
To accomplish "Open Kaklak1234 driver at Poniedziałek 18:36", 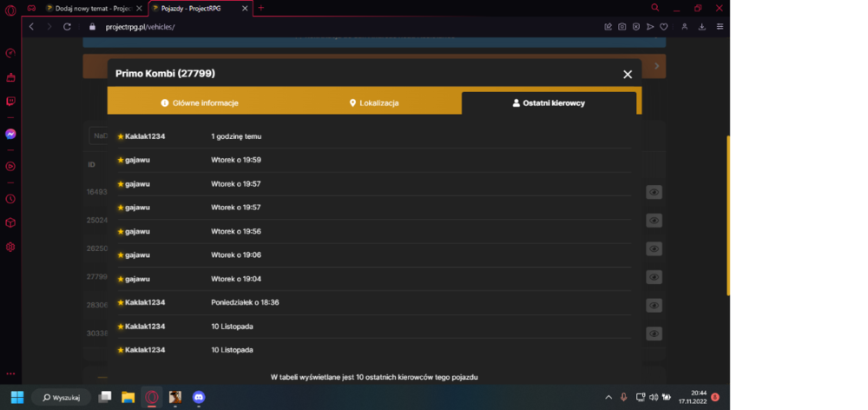I will click(145, 302).
